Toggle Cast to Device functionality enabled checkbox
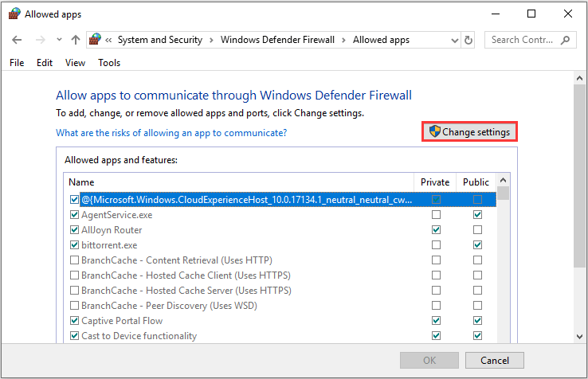This screenshot has height=379, width=588. coord(74,335)
